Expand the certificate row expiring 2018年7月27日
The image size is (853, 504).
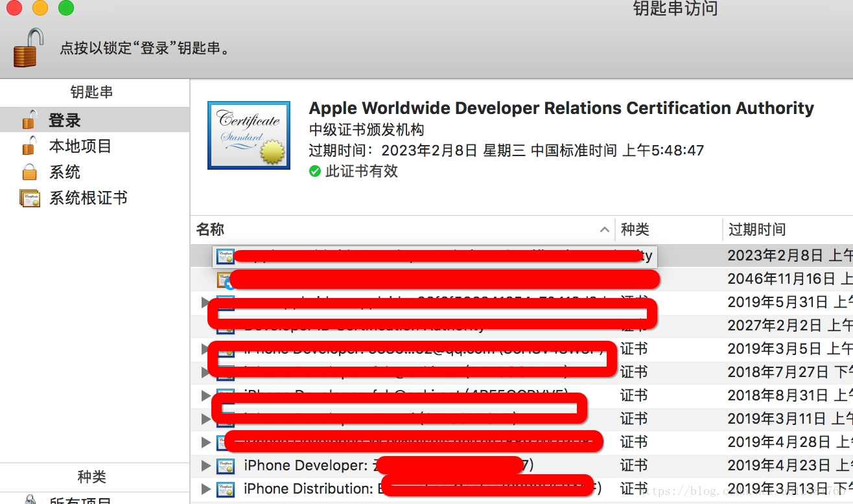(x=205, y=372)
